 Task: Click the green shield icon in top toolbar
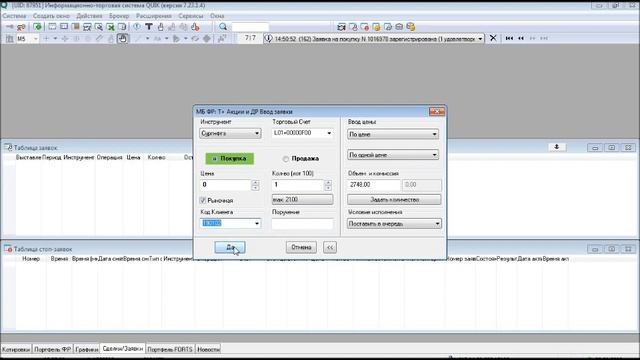point(38,27)
